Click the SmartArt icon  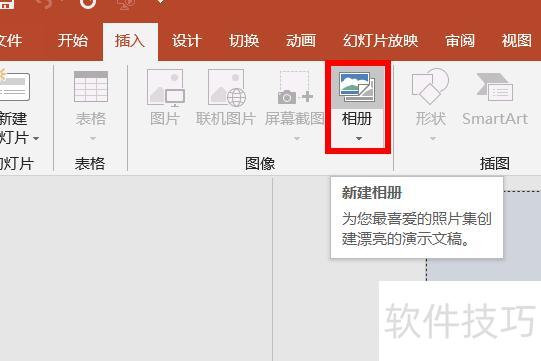[x=494, y=87]
